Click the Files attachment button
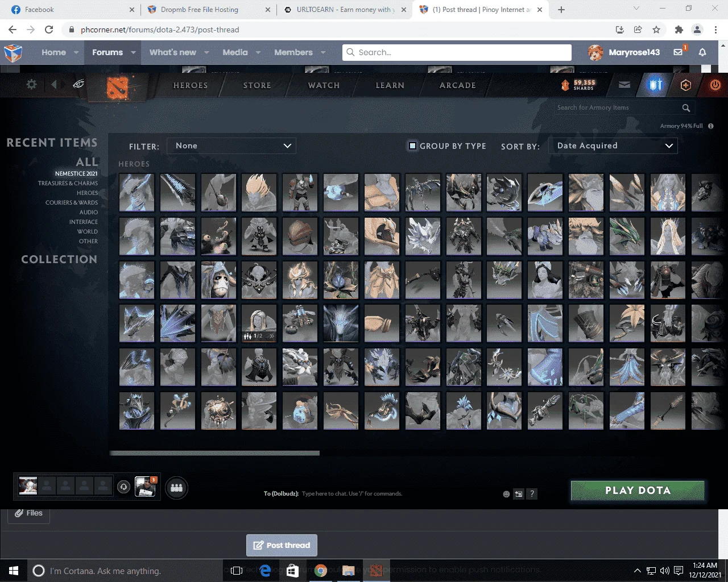Image resolution: width=728 pixels, height=582 pixels. pyautogui.click(x=29, y=513)
